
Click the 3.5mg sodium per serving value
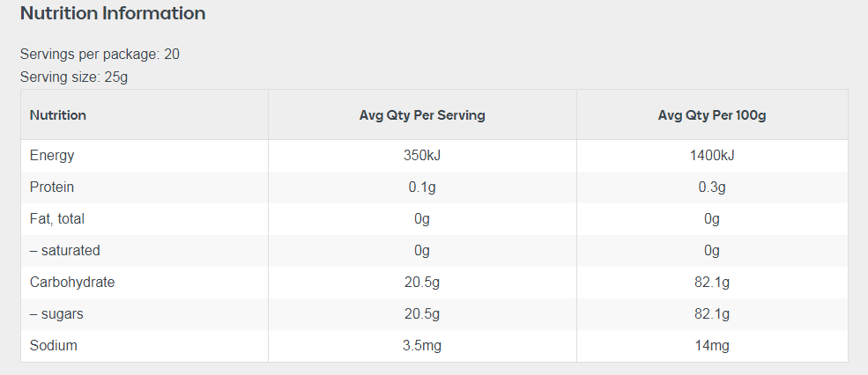[422, 346]
